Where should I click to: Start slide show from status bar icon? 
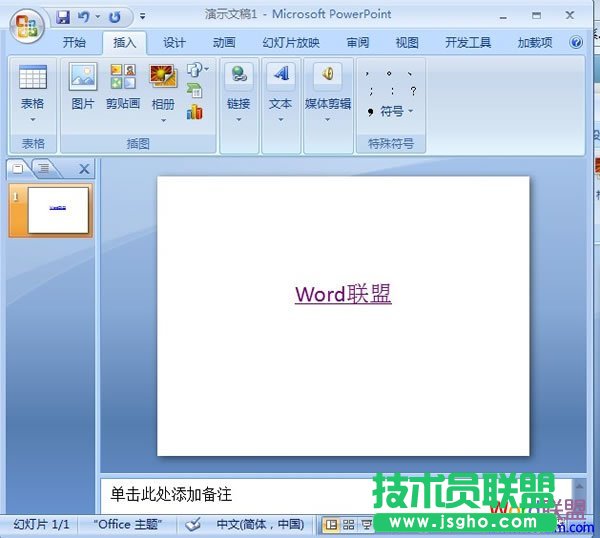[x=366, y=525]
